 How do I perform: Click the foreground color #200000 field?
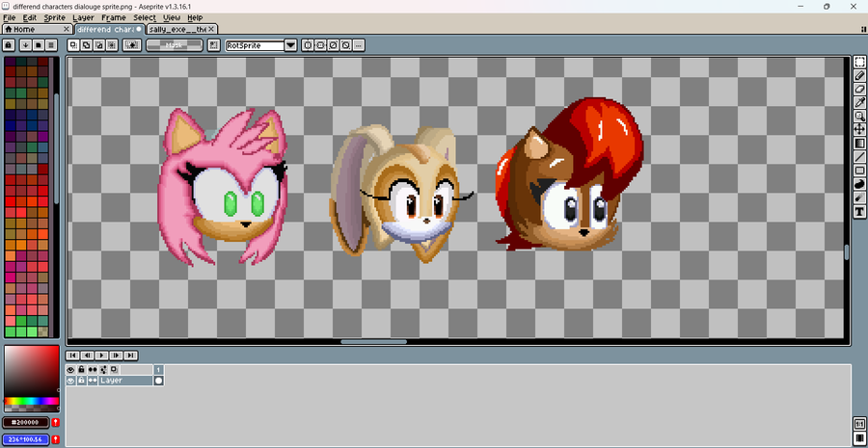pyautogui.click(x=25, y=422)
